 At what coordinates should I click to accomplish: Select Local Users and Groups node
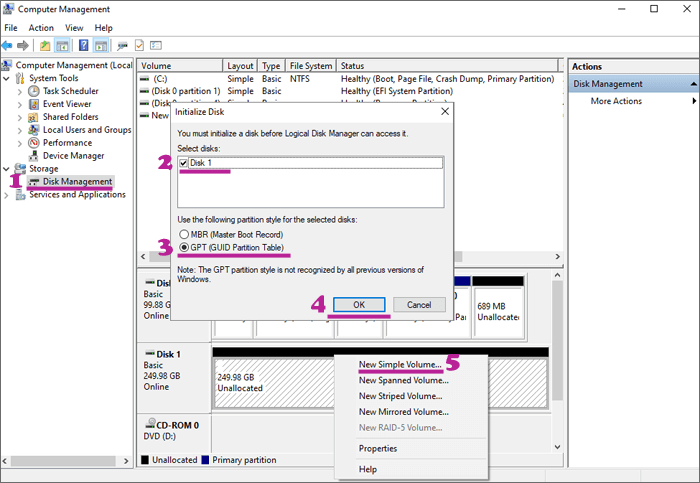[x=87, y=130]
